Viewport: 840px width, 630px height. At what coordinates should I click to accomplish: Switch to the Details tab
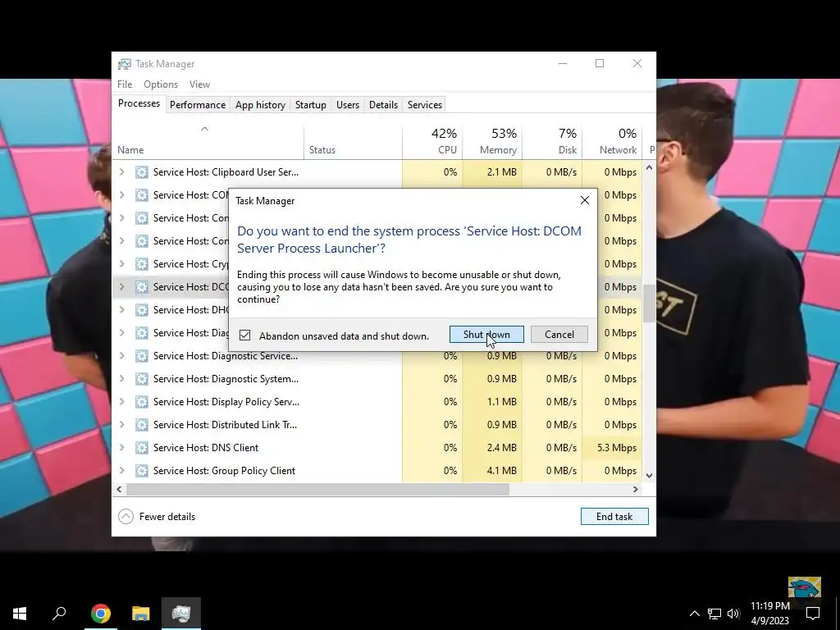tap(384, 105)
